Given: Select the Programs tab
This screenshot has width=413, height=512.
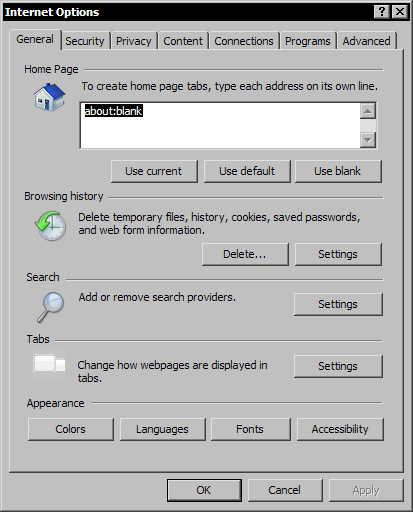Looking at the screenshot, I should click(308, 41).
